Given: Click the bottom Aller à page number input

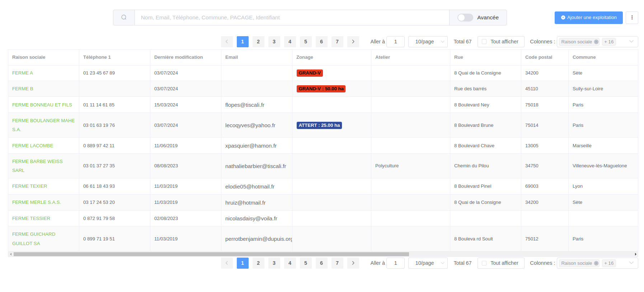Looking at the screenshot, I should pos(395,263).
